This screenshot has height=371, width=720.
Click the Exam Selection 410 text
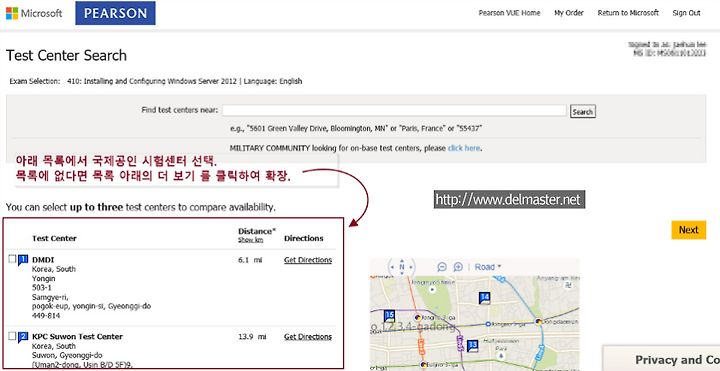pyautogui.click(x=156, y=81)
